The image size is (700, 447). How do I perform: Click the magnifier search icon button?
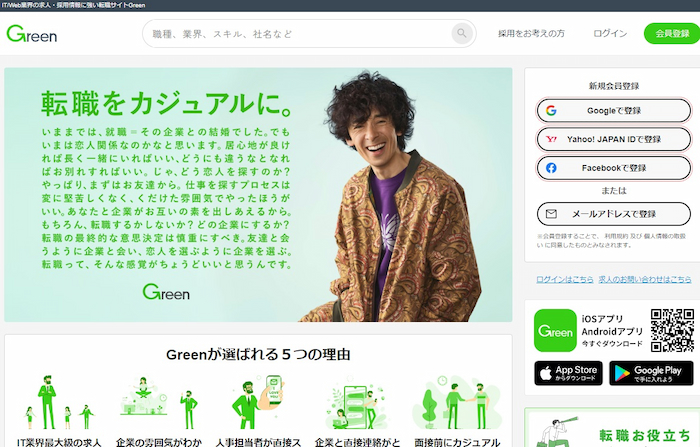[x=462, y=33]
